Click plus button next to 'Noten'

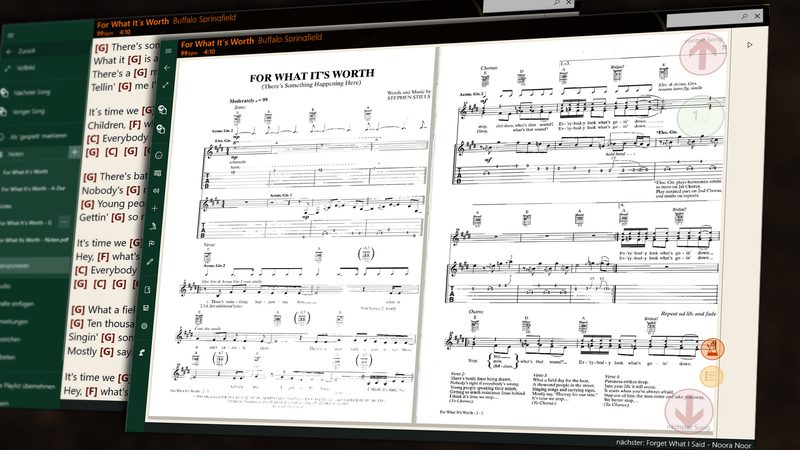pyautogui.click(x=74, y=152)
